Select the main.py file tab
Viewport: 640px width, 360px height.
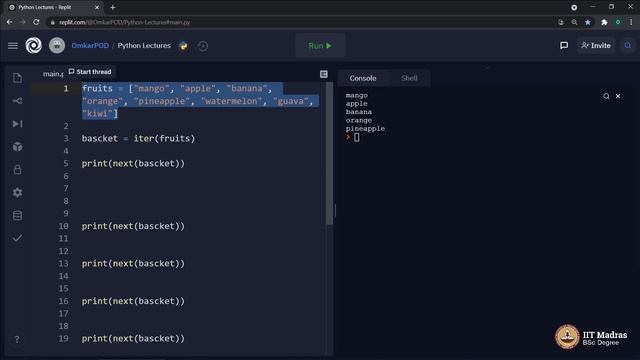click(53, 74)
